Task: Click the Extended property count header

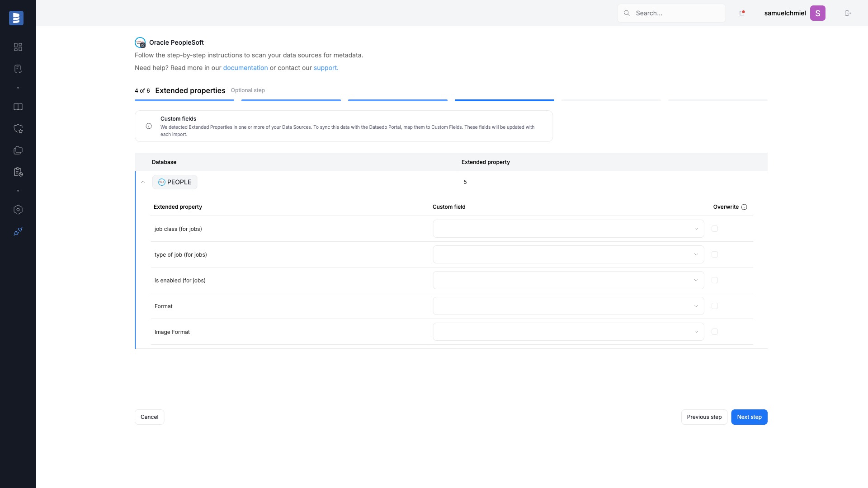Action: point(486,162)
